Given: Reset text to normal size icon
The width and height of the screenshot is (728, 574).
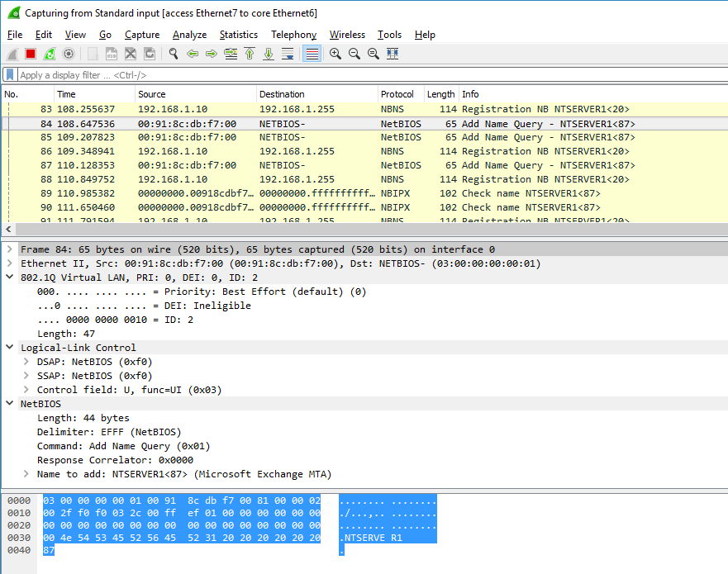Looking at the screenshot, I should (x=374, y=54).
